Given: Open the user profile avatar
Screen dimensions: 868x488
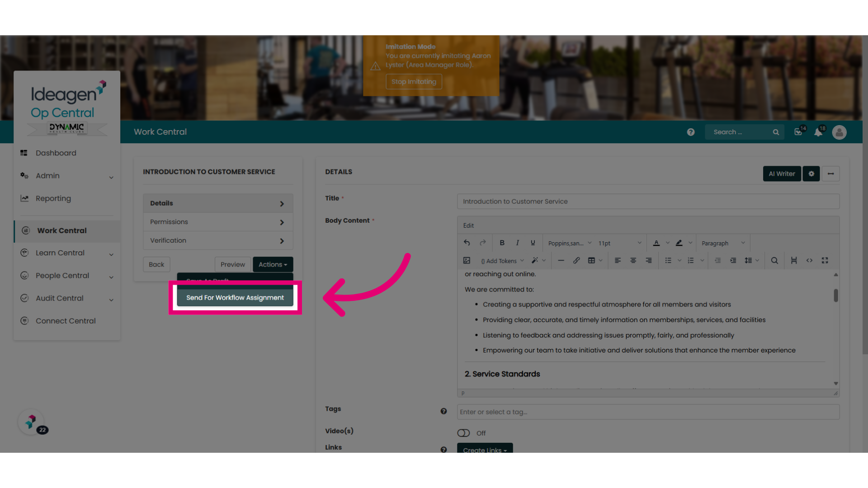Looking at the screenshot, I should click(839, 132).
